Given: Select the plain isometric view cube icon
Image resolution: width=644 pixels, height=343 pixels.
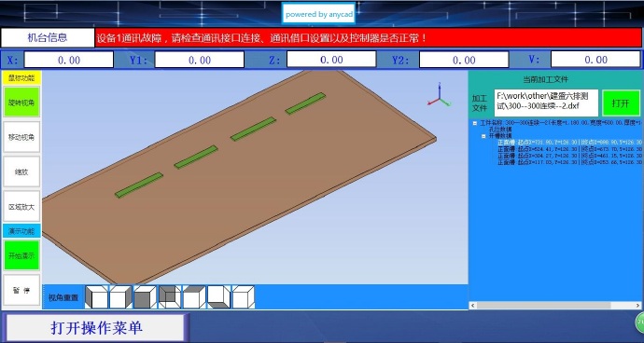Looking at the screenshot, I should (x=244, y=297).
